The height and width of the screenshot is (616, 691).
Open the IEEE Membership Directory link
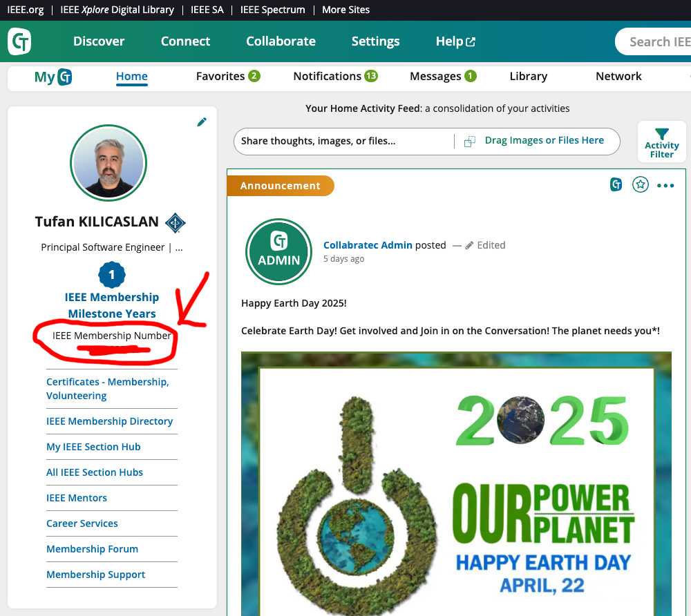(x=110, y=421)
